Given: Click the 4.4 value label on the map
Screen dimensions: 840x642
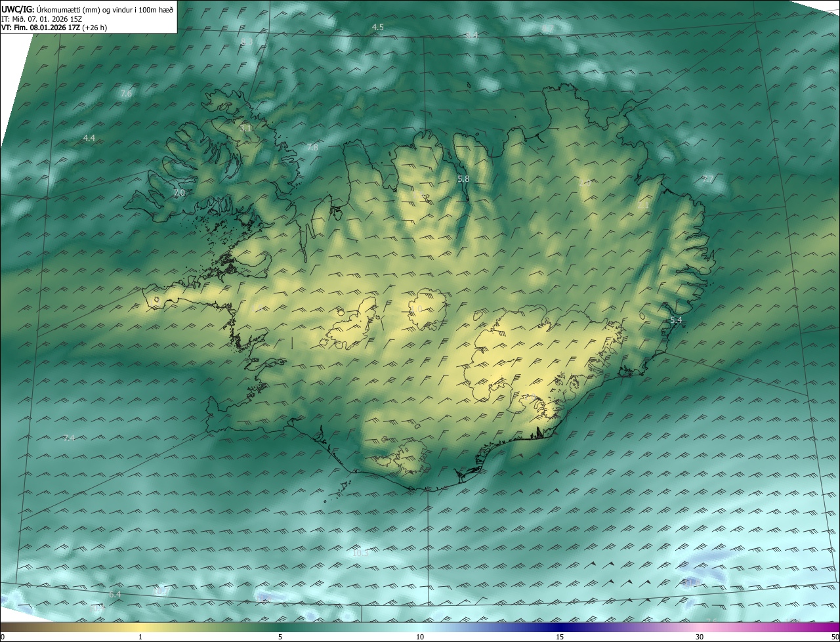Looking at the screenshot, I should click(89, 138).
